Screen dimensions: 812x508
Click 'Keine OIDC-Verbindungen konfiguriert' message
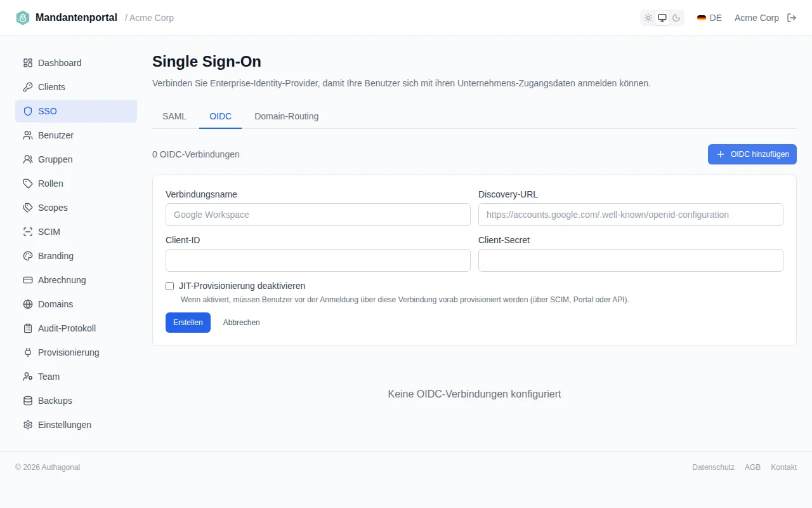pyautogui.click(x=475, y=394)
